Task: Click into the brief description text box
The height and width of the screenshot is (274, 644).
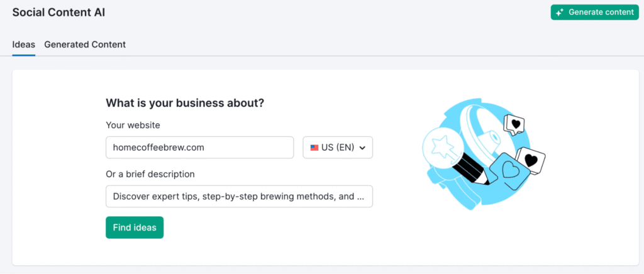Action: tap(239, 196)
